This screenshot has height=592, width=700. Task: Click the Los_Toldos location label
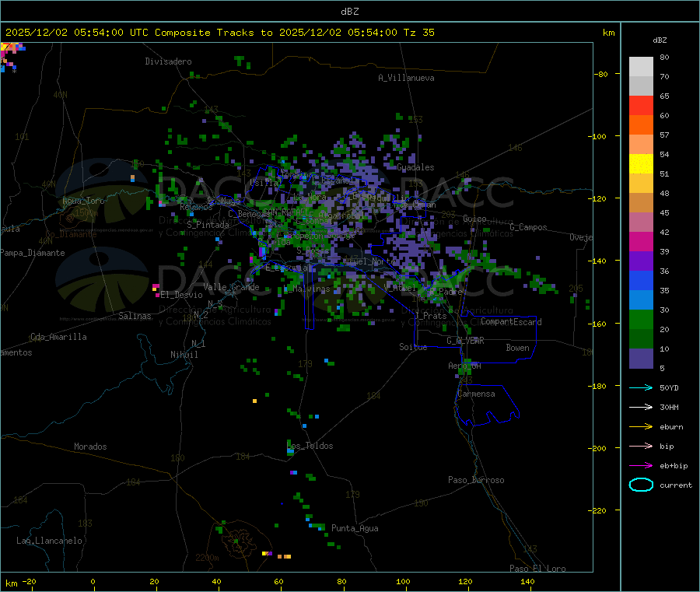pyautogui.click(x=310, y=446)
